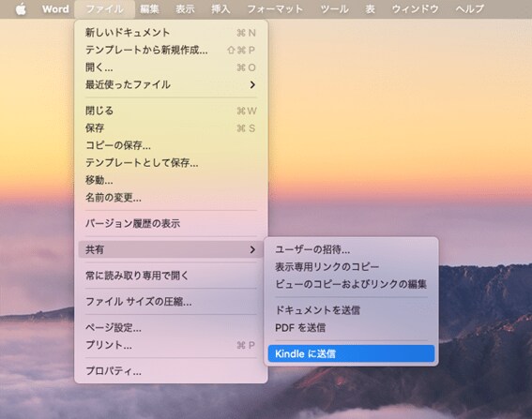Choose 新しいドキュメント
The height and width of the screenshot is (419, 532).
pos(171,33)
